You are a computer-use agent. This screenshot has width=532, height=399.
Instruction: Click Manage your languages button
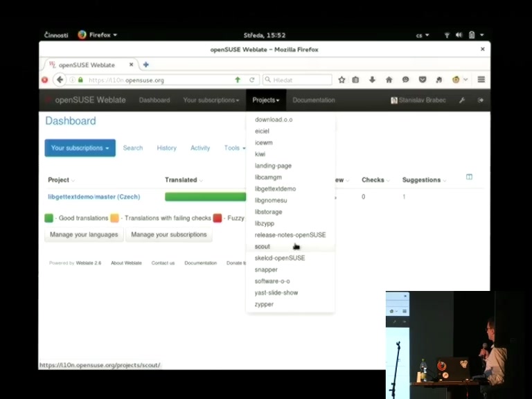click(84, 234)
